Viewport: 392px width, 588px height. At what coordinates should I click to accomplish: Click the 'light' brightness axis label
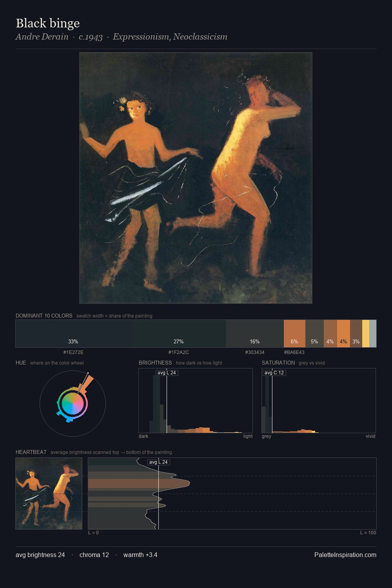(248, 436)
